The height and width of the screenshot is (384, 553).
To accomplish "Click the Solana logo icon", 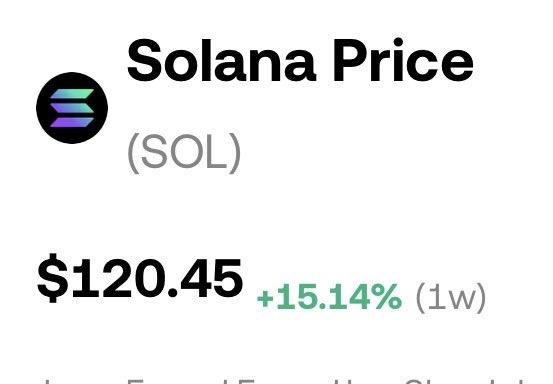I will coord(72,108).
